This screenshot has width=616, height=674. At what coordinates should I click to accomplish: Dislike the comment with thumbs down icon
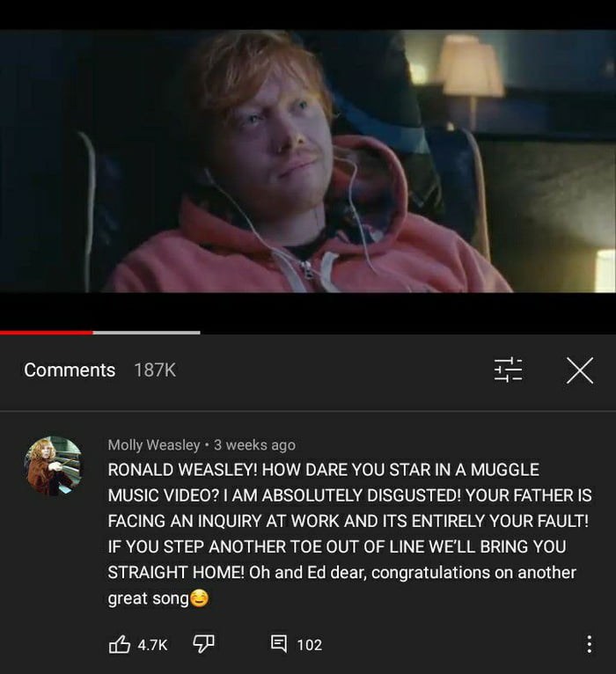203,644
